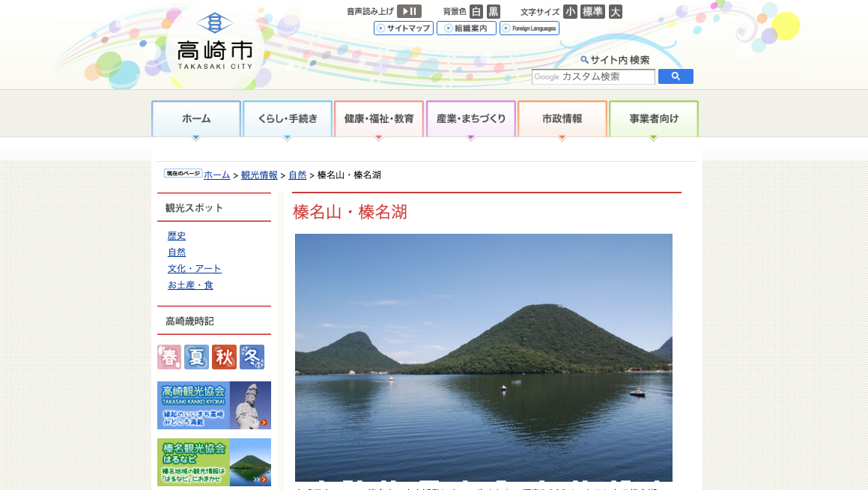
Task: Click the 榛名山・榛名湖 page heading
Action: click(x=350, y=211)
